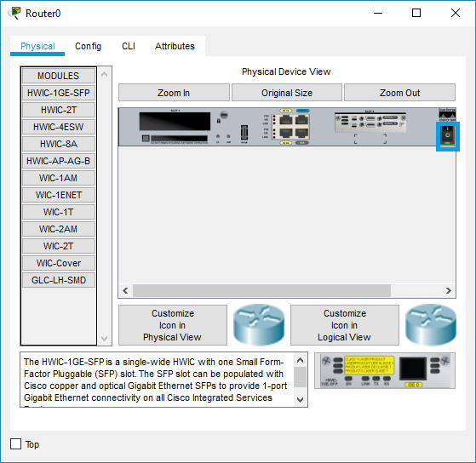Image resolution: width=476 pixels, height=463 pixels.
Task: Select the HWIC-2T module
Action: tap(58, 110)
